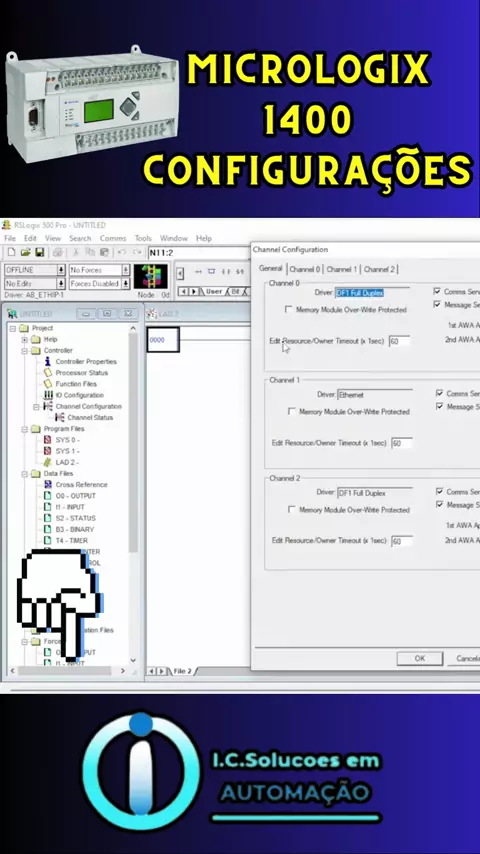Open S2 - STATUS data file
The height and width of the screenshot is (854, 480).
75,518
